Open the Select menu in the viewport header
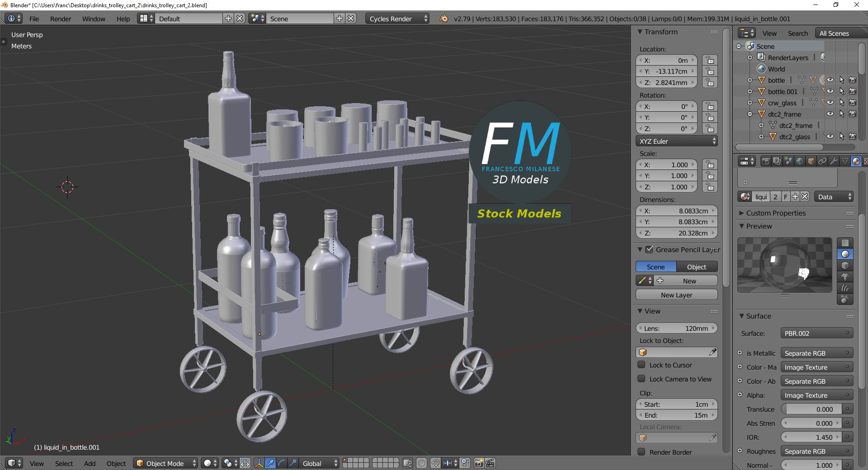868x470 pixels. click(64, 463)
